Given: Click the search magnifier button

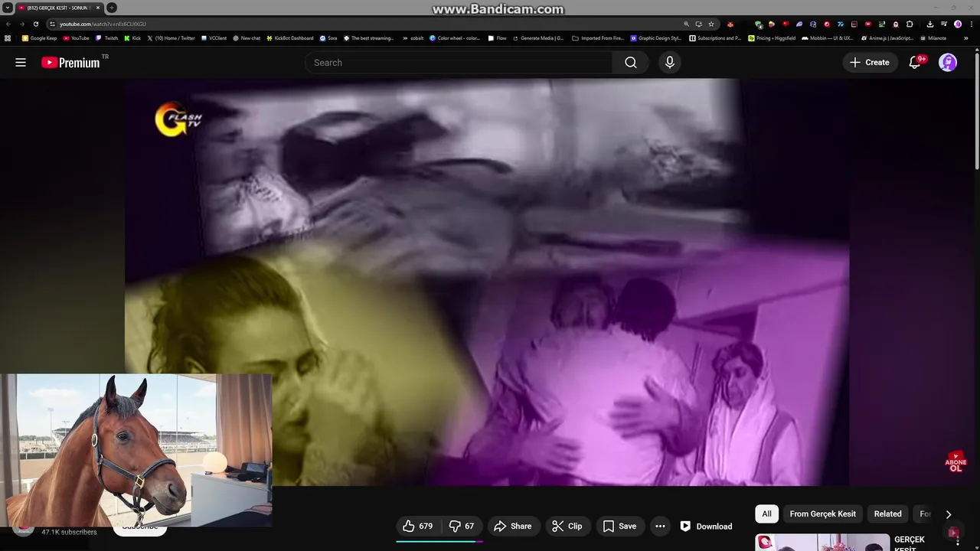Looking at the screenshot, I should 630,63.
